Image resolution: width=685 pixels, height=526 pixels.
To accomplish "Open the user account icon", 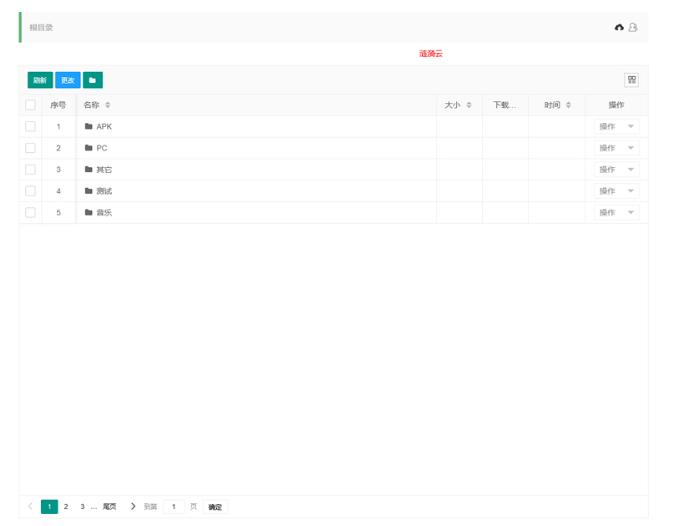I will [x=633, y=27].
